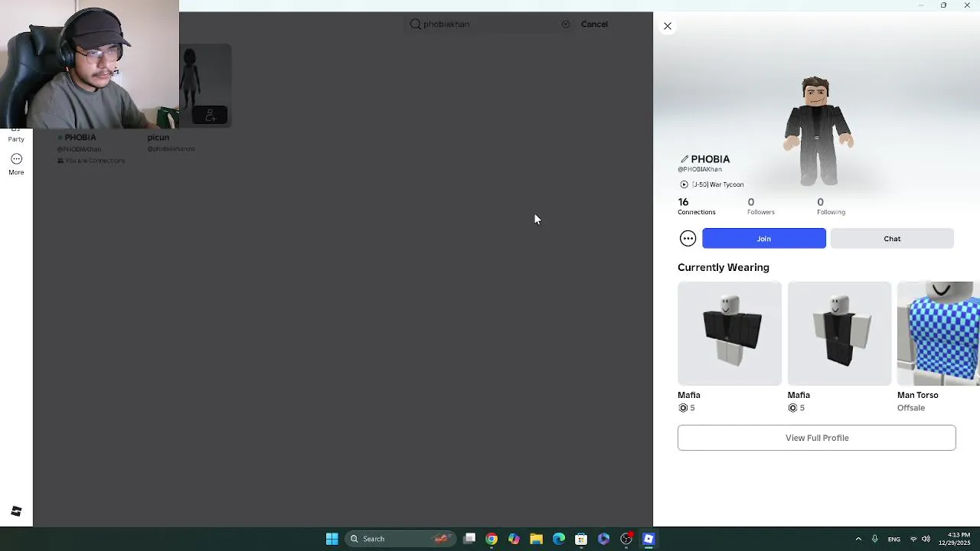The height and width of the screenshot is (551, 980).
Task: Open the 0 Followers count
Action: (x=760, y=207)
